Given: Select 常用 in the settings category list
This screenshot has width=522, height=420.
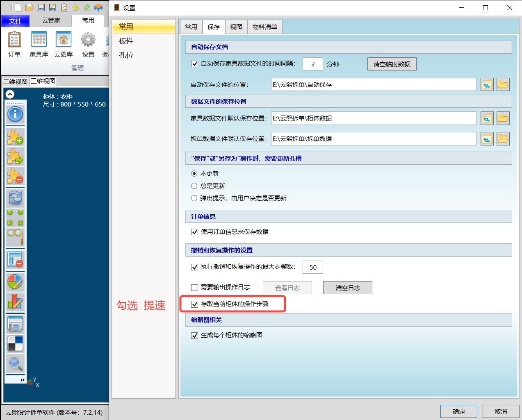Looking at the screenshot, I should 144,27.
